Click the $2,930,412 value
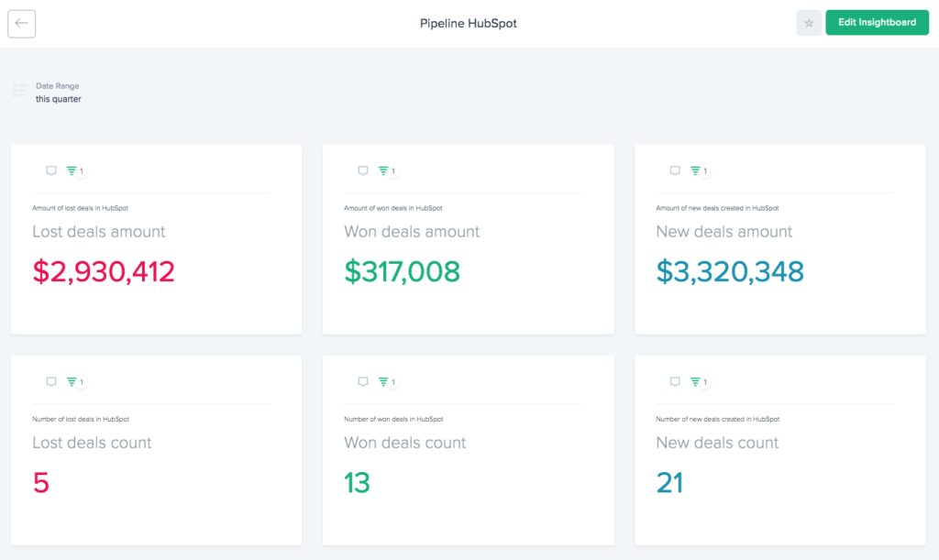Viewport: 939px width, 560px height. point(104,271)
